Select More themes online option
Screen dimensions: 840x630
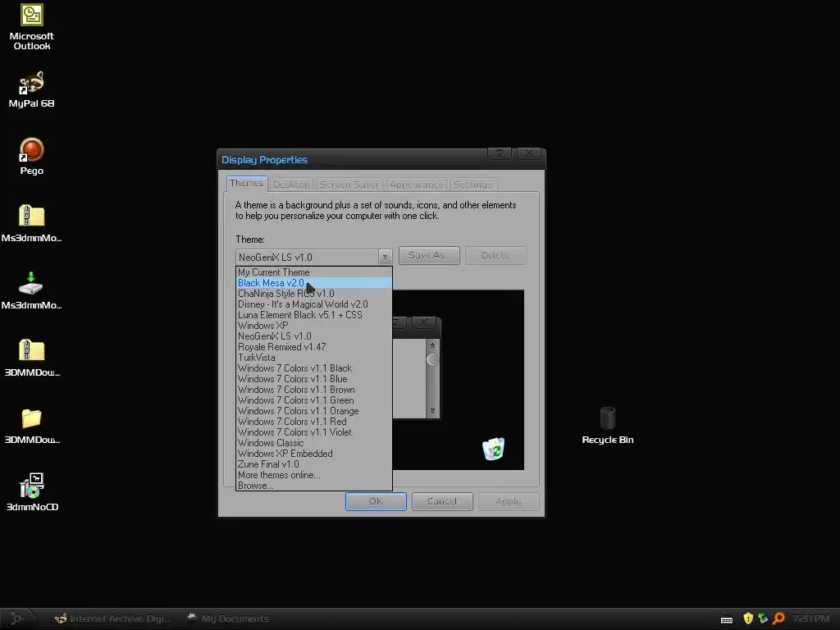[314, 475]
